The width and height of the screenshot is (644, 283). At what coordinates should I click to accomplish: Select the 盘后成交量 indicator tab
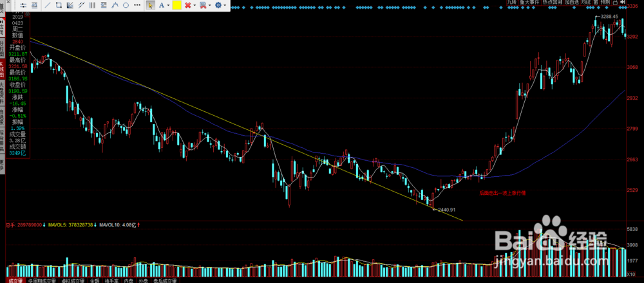pos(165,281)
